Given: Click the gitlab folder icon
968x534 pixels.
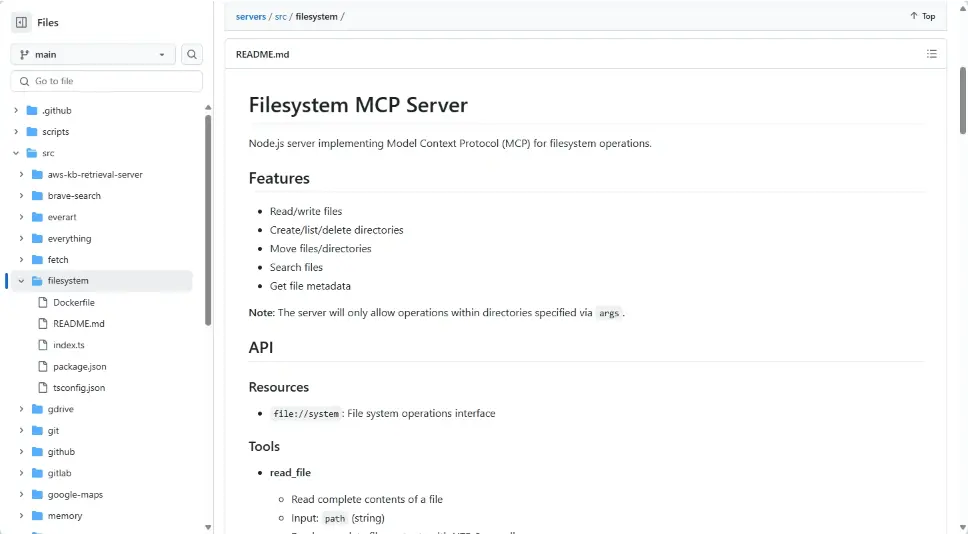Looking at the screenshot, I should point(38,473).
